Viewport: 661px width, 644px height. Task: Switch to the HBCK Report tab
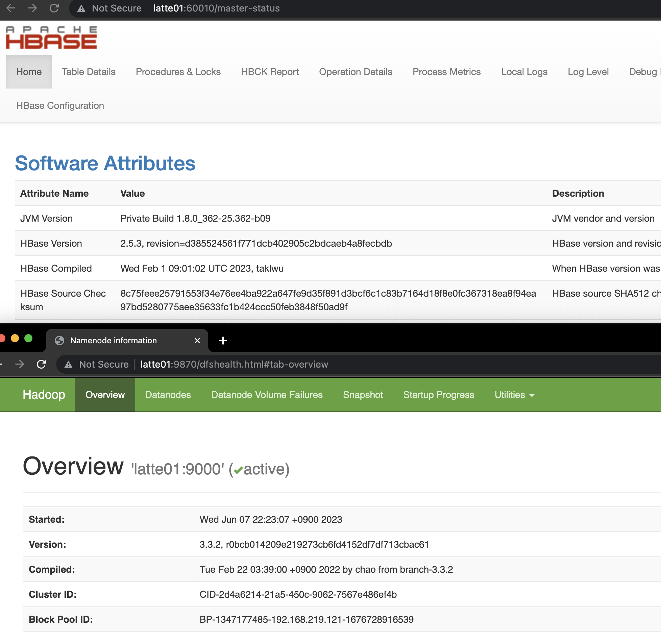270,72
